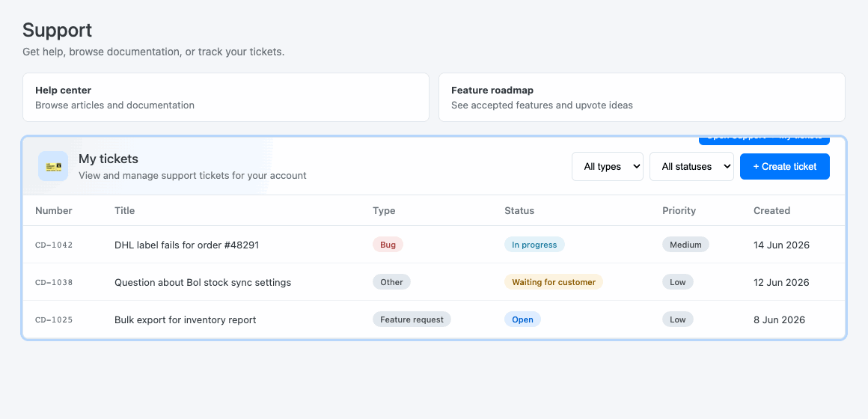
Task: Click the In progress status badge
Action: [x=534, y=245]
